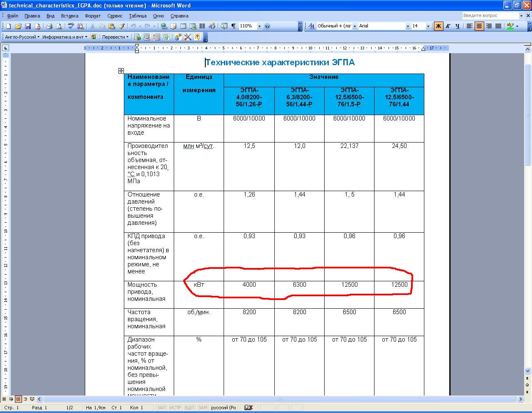Viewport: 532px width, 413px height.
Task: Open the 110% zoom dropdown
Action: click(259, 26)
